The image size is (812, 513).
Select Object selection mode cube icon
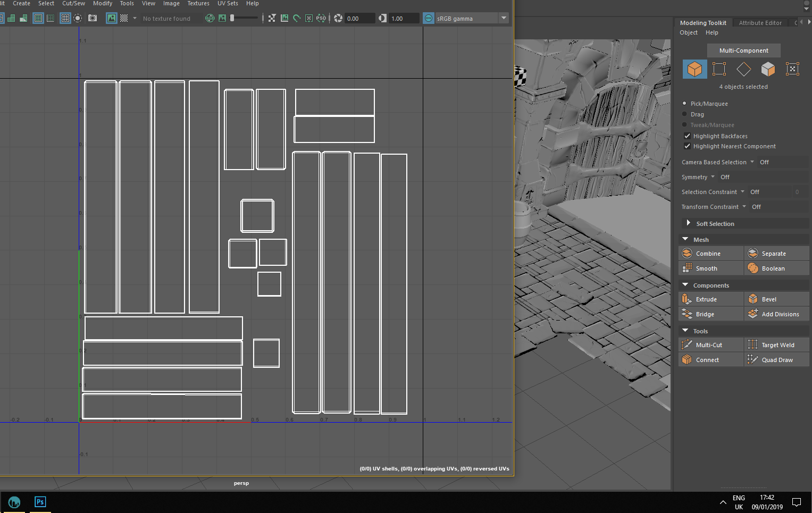click(694, 69)
